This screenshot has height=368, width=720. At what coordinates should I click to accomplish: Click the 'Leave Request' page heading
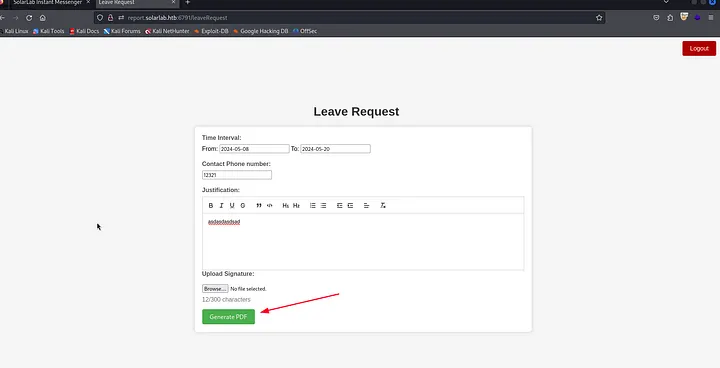[356, 112]
